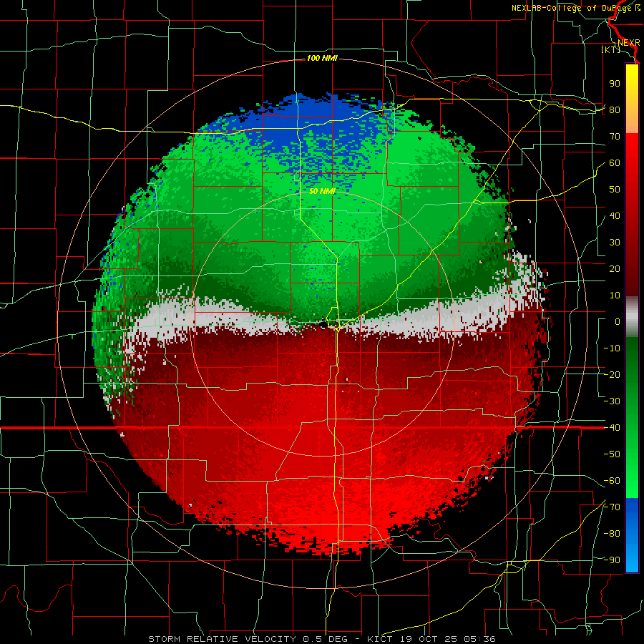This screenshot has width=644, height=644.
Task: Click the 50 NMI range ring label
Action: [322, 191]
